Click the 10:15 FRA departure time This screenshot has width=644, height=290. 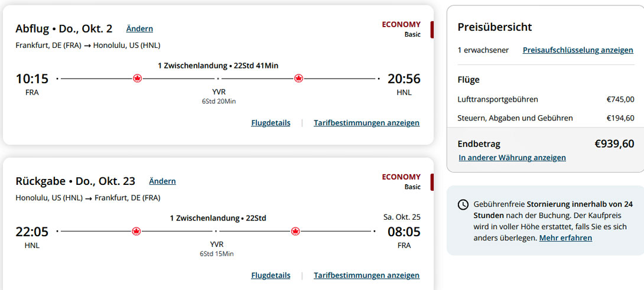click(32, 79)
